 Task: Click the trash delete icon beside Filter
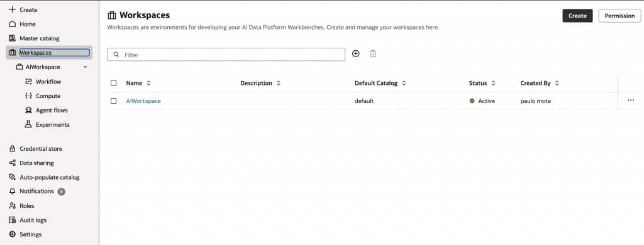coord(372,54)
